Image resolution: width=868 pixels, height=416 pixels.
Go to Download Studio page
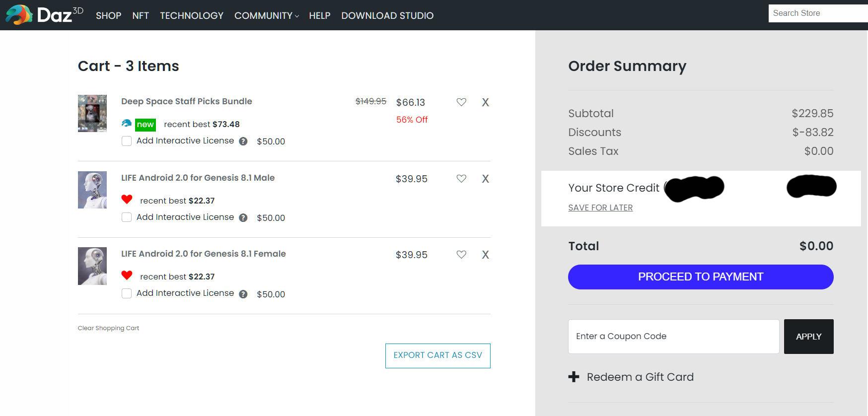(387, 15)
